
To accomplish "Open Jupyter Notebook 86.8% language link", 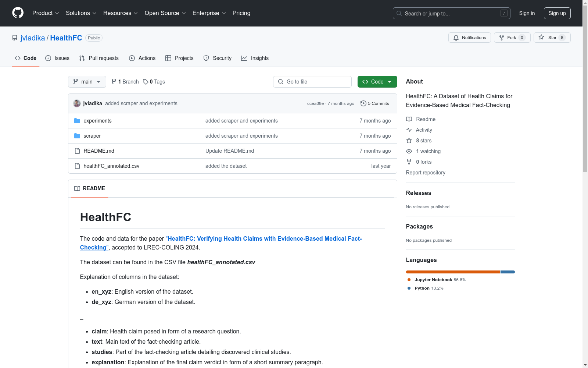I will point(437,280).
